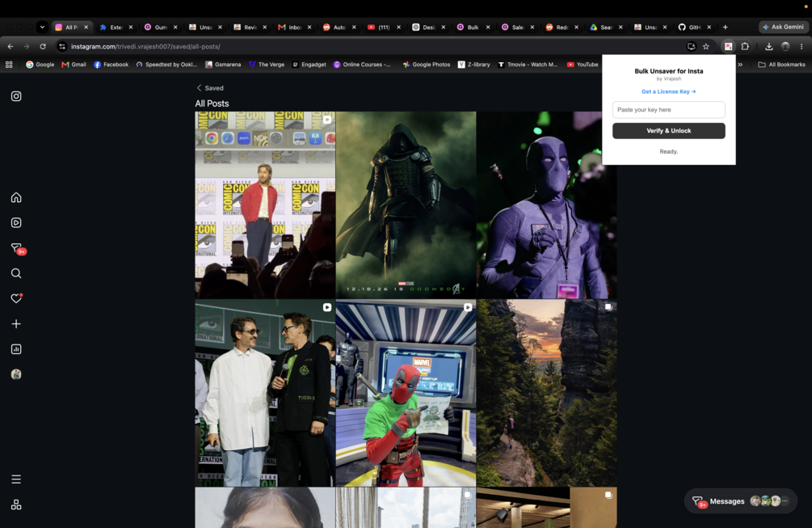The width and height of the screenshot is (812, 528).
Task: Open the More hamburger menu in sidebar
Action: click(x=16, y=479)
